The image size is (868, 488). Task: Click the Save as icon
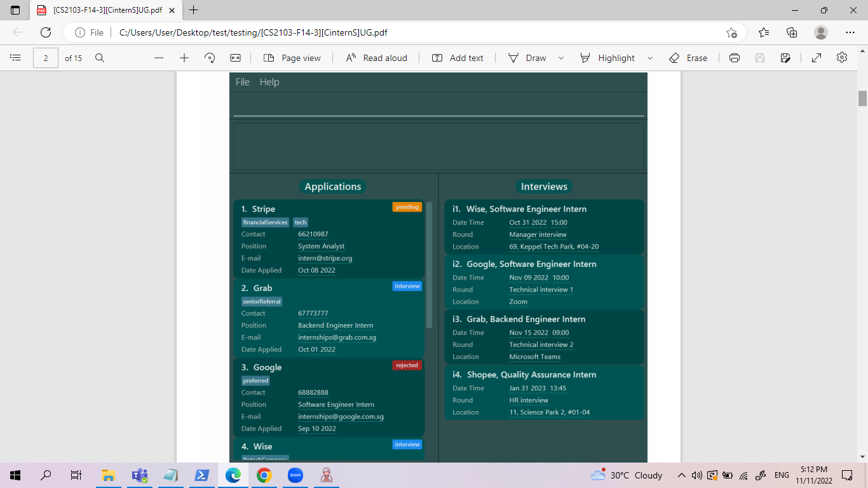point(785,58)
